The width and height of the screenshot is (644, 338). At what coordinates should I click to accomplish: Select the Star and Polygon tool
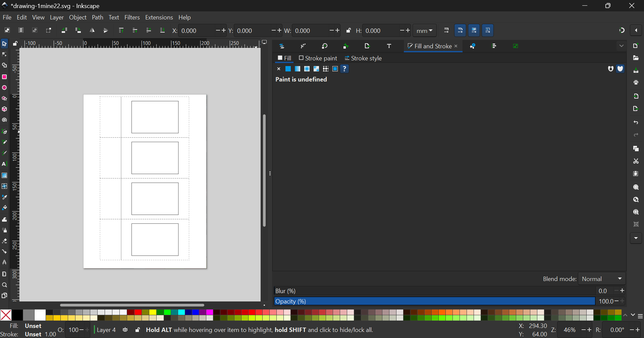tap(4, 99)
